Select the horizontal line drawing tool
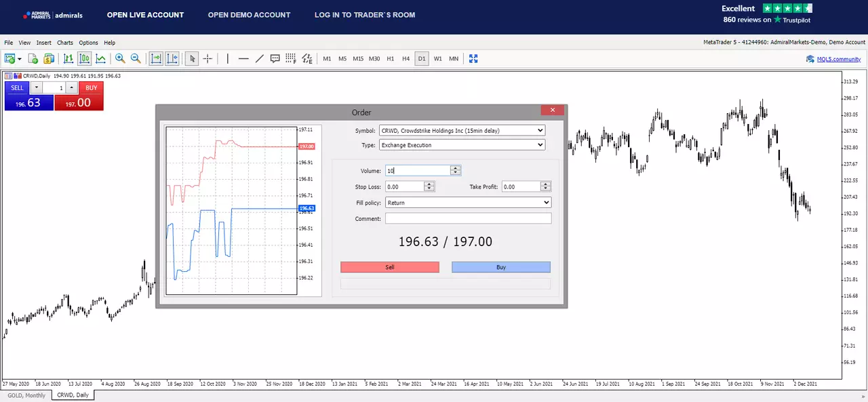This screenshot has height=402, width=868. 243,59
